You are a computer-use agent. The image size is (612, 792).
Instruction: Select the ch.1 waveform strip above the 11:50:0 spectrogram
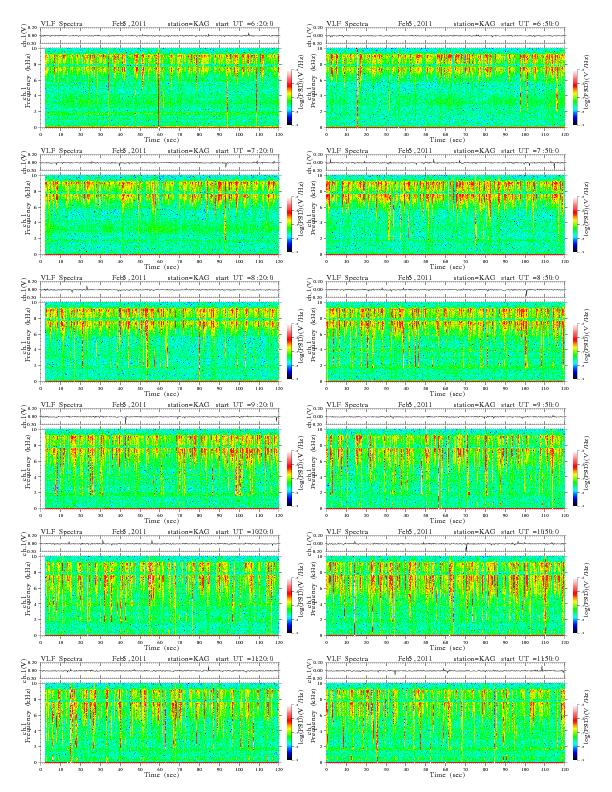(445, 671)
